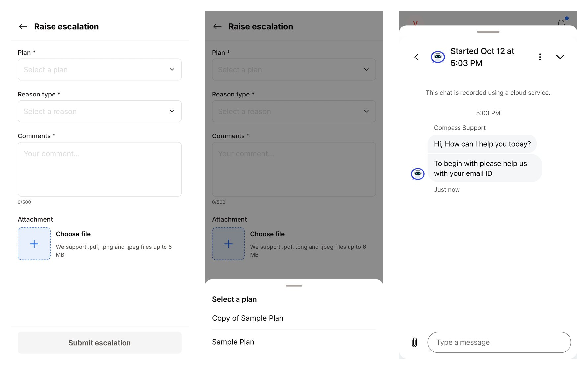Click the chat panel's top drag handle
Viewport: 588px width, 385px height.
488,32
